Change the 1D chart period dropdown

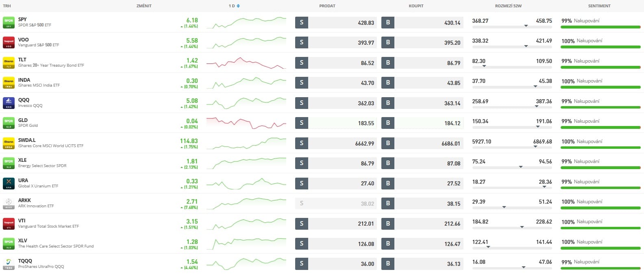(234, 6)
